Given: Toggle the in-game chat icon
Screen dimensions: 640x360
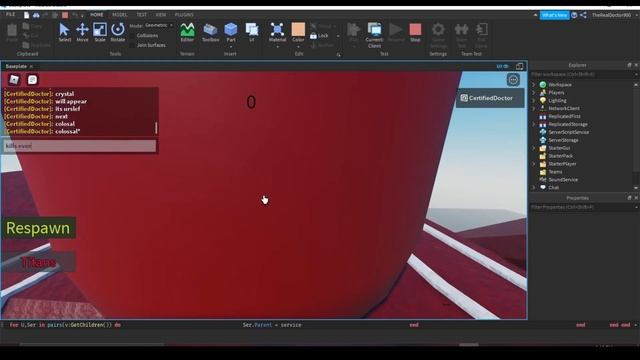Looking at the screenshot, I should [32, 80].
